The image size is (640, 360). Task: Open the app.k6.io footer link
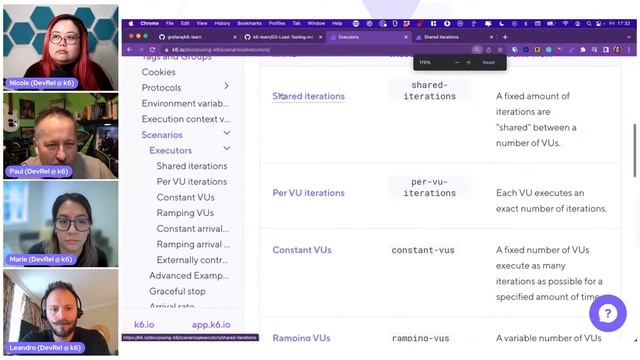(x=211, y=325)
